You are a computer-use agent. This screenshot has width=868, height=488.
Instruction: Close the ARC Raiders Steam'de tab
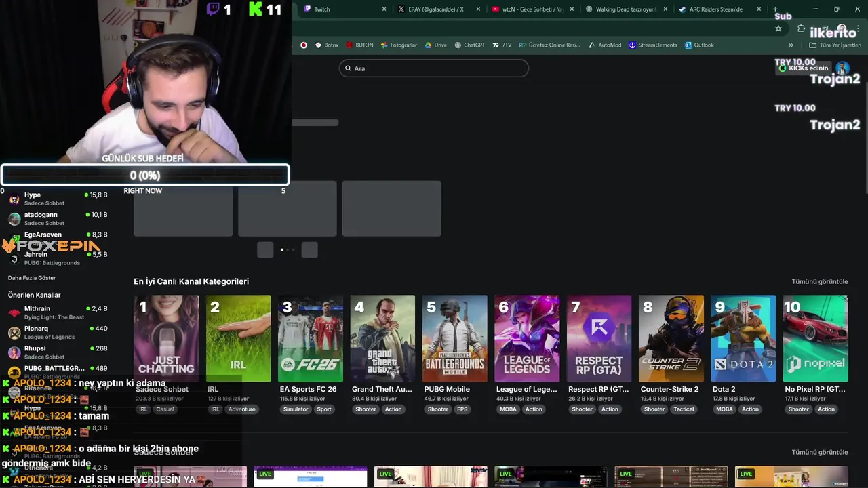click(x=758, y=9)
